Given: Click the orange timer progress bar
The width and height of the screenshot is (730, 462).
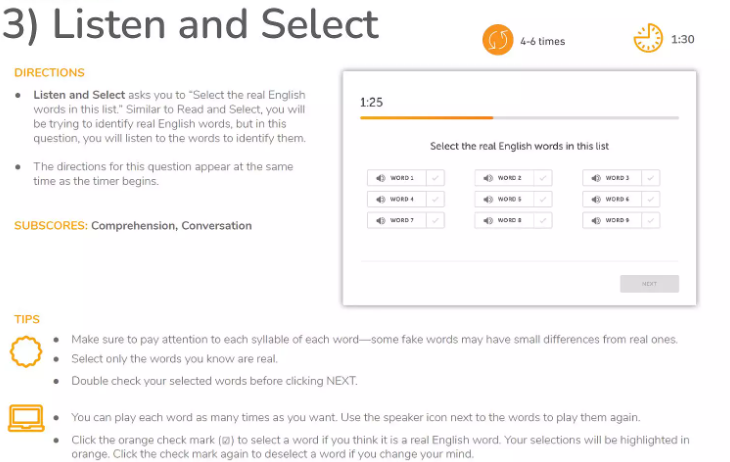Looking at the screenshot, I should tap(426, 118).
